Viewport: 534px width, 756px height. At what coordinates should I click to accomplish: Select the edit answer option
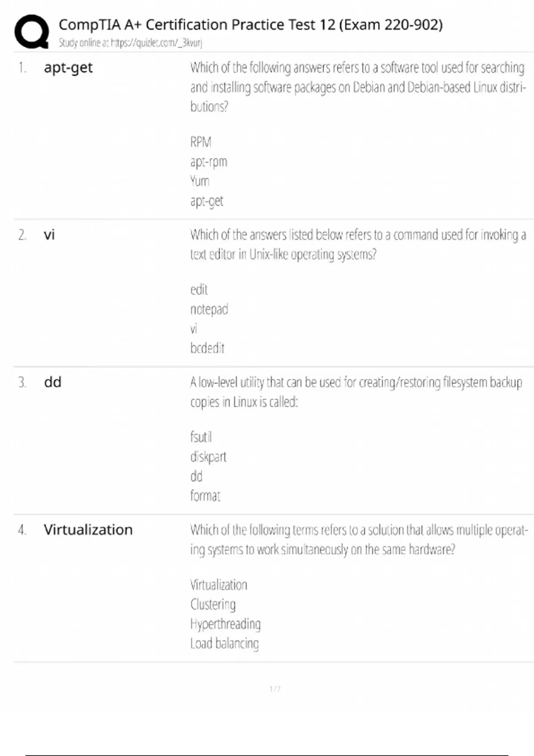(x=199, y=290)
